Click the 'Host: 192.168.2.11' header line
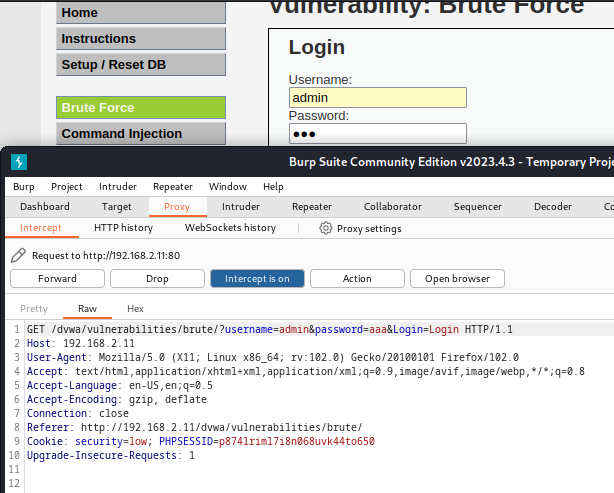614x493 pixels. pyautogui.click(x=81, y=343)
